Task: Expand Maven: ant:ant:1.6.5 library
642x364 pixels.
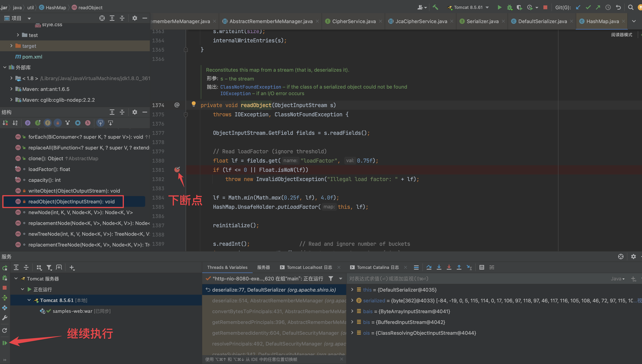Action: [11, 89]
